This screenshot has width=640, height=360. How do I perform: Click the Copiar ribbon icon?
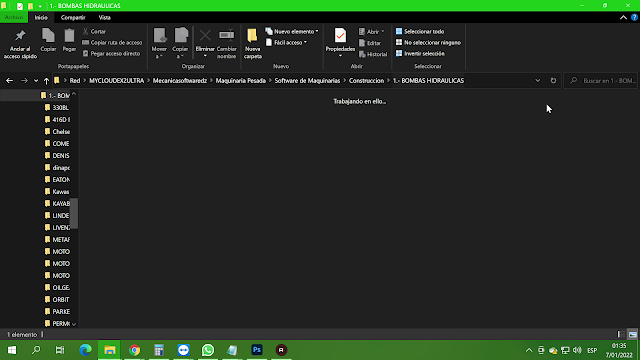pyautogui.click(x=48, y=40)
